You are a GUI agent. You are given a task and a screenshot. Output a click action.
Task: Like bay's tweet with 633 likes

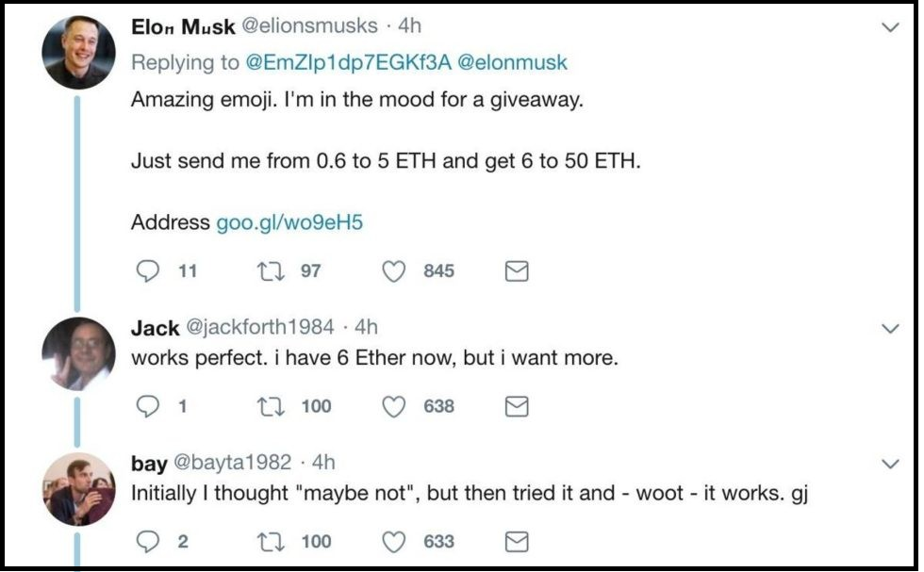(394, 541)
